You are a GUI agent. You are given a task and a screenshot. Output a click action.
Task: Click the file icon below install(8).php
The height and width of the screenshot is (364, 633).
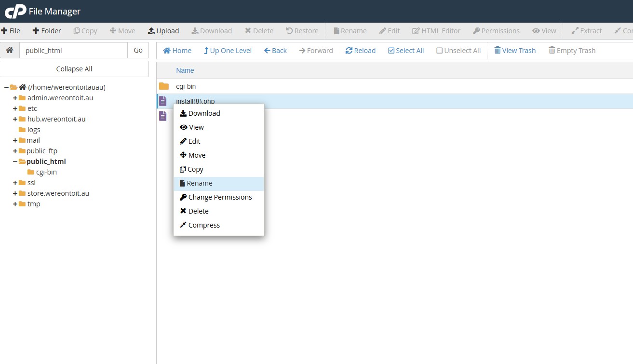[163, 116]
